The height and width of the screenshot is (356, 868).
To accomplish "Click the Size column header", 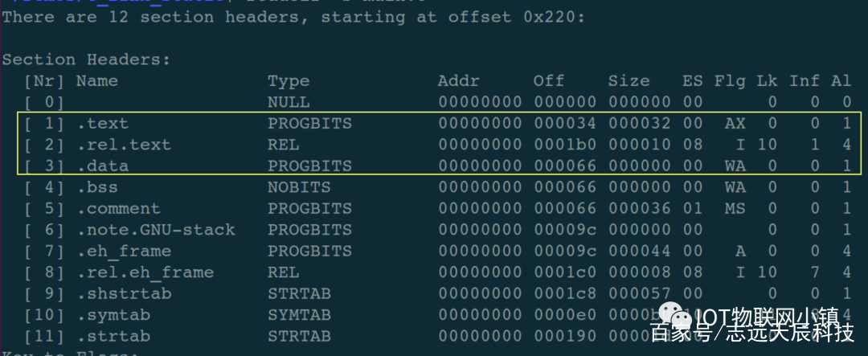I will (x=628, y=81).
